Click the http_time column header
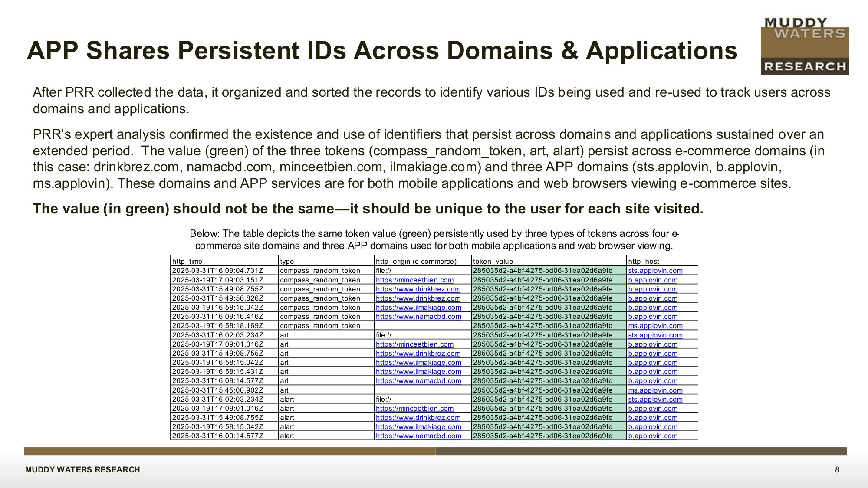The image size is (868, 488). point(187,261)
